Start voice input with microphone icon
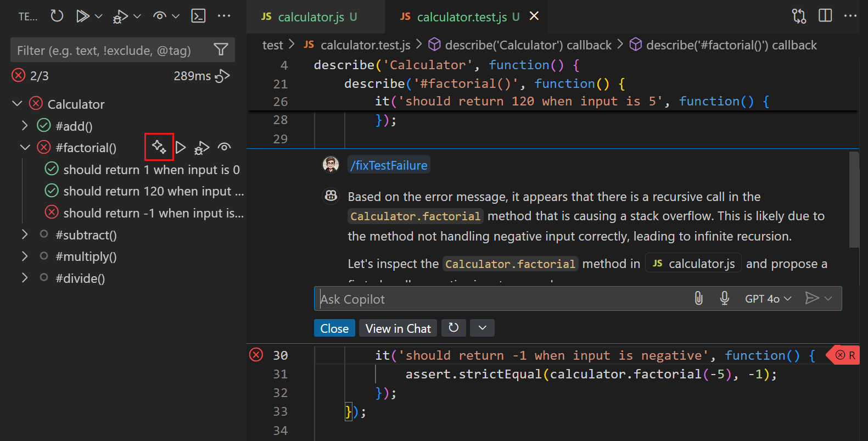This screenshot has width=868, height=441. pyautogui.click(x=724, y=298)
